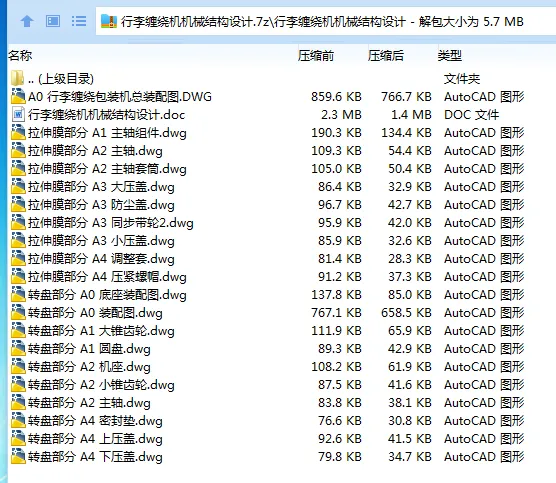Select file name 拉伸膜部分 A2 主轴套筒.dwg
This screenshot has height=483, width=556.
click(107, 169)
